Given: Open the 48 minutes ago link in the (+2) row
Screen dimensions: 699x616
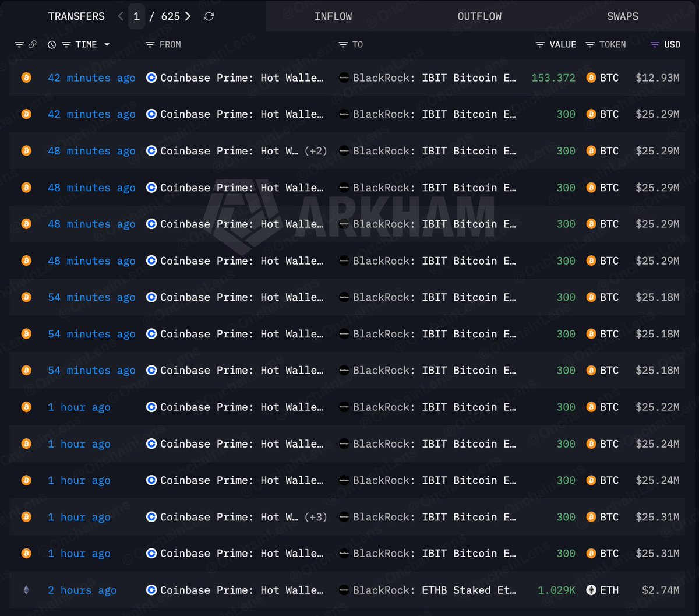Looking at the screenshot, I should point(91,151).
